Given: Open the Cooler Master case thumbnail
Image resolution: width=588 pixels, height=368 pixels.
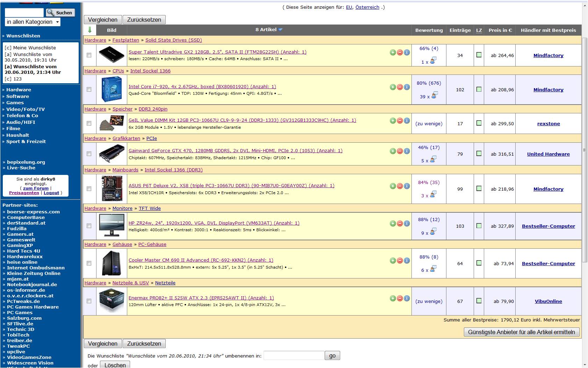Looking at the screenshot, I should coord(112,263).
